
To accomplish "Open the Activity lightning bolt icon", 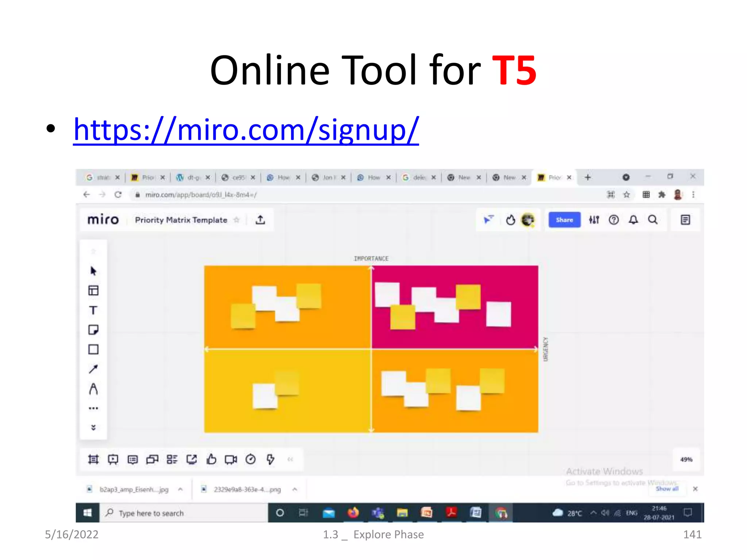I will (270, 459).
